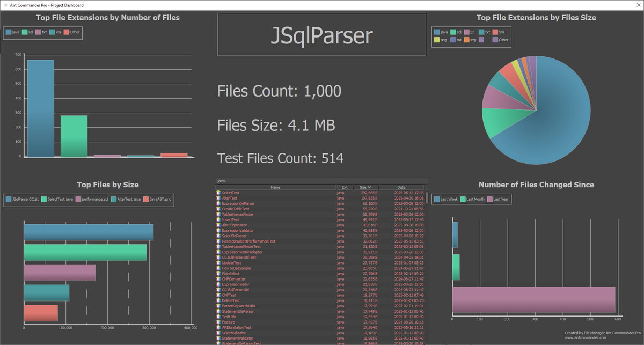Click the file icon beside AlterTest

pos(218,198)
